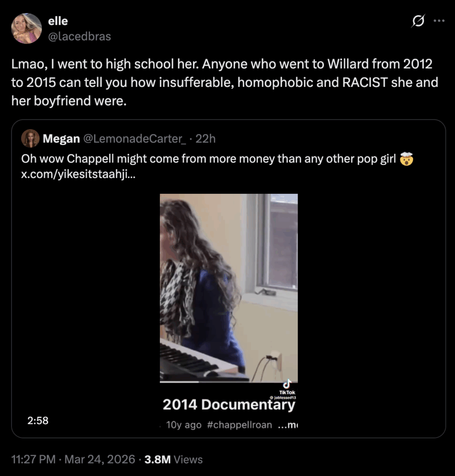Viewport: 455px width, 476px height.
Task: Open the @lacedbras handle link
Action: [x=79, y=36]
